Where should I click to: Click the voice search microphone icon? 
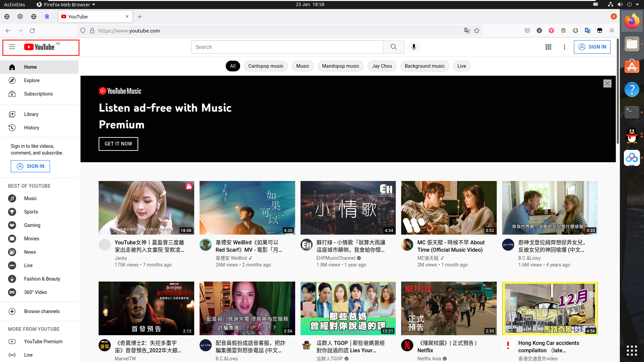pos(414,47)
